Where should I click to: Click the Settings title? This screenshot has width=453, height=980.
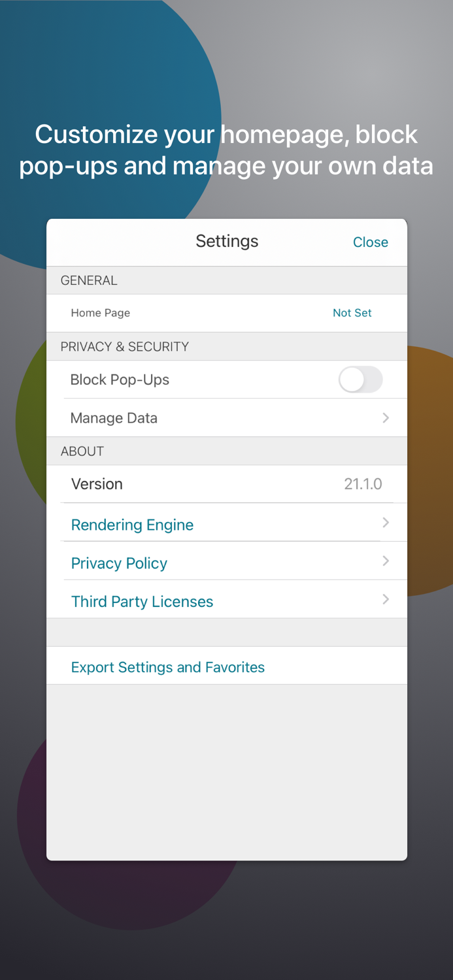[x=227, y=241]
